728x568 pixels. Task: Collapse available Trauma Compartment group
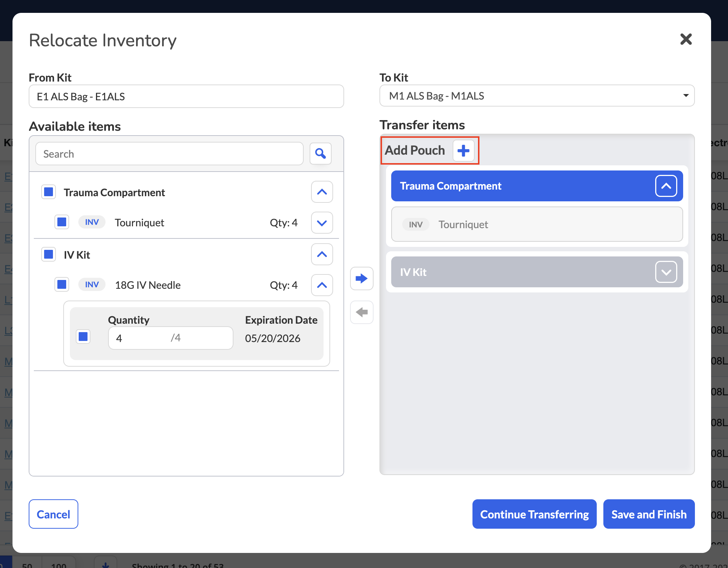tap(322, 192)
